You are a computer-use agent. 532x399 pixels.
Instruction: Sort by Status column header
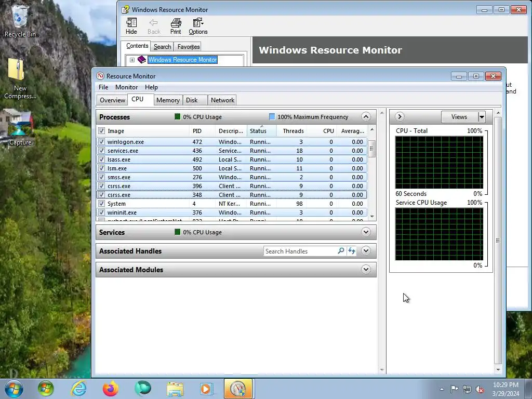261,130
